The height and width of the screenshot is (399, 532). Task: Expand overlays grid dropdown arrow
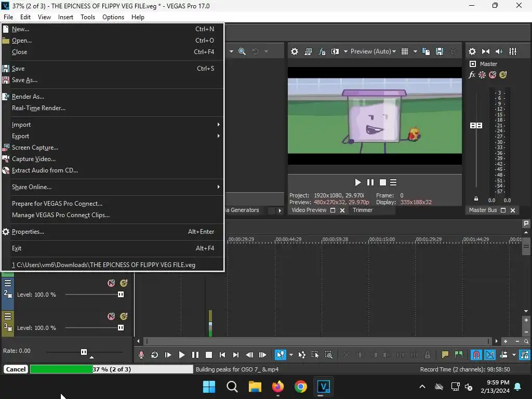coord(415,51)
